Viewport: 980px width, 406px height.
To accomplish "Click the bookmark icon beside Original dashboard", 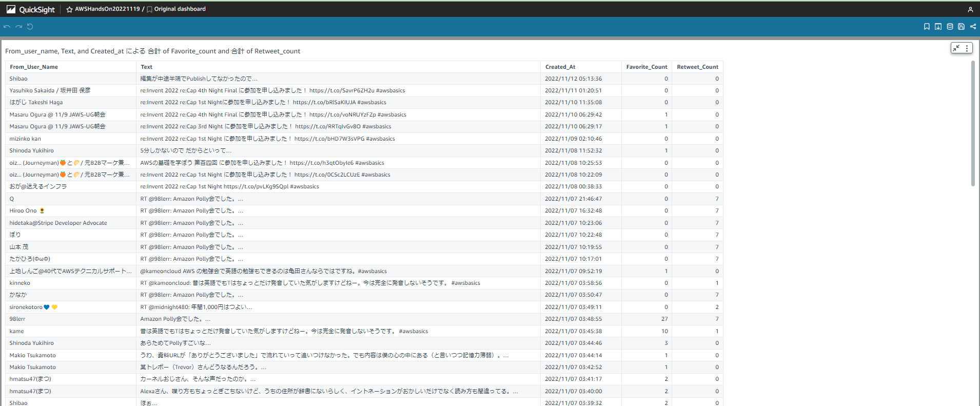I will [x=149, y=9].
